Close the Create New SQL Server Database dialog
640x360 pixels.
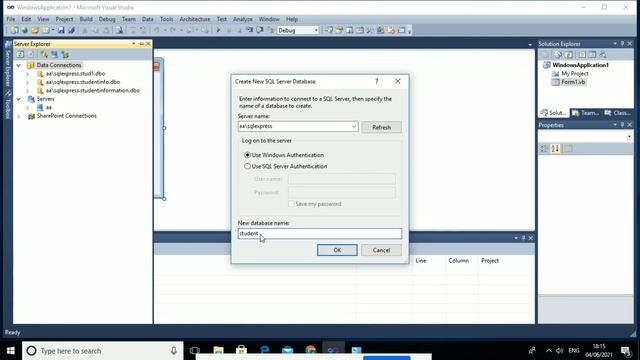tap(398, 81)
